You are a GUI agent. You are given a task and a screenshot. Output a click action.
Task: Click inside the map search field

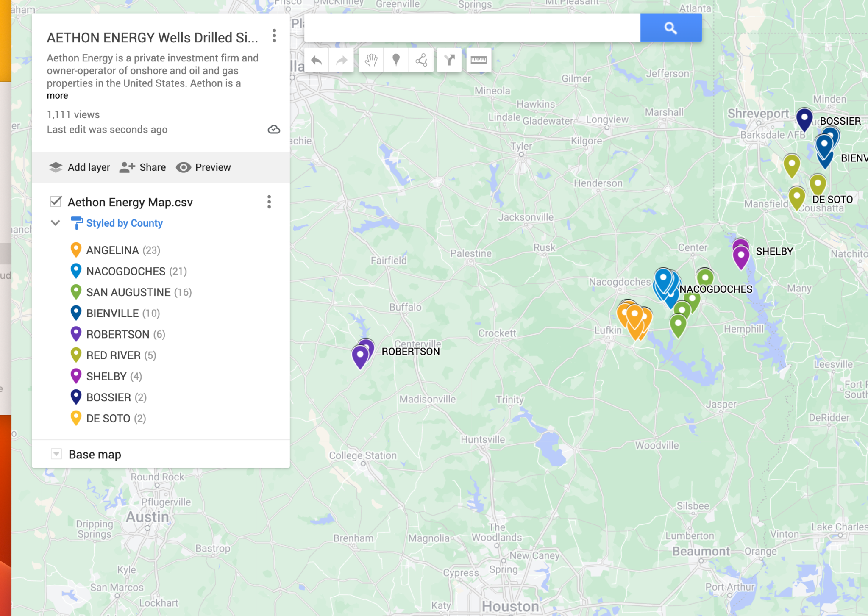pos(472,28)
